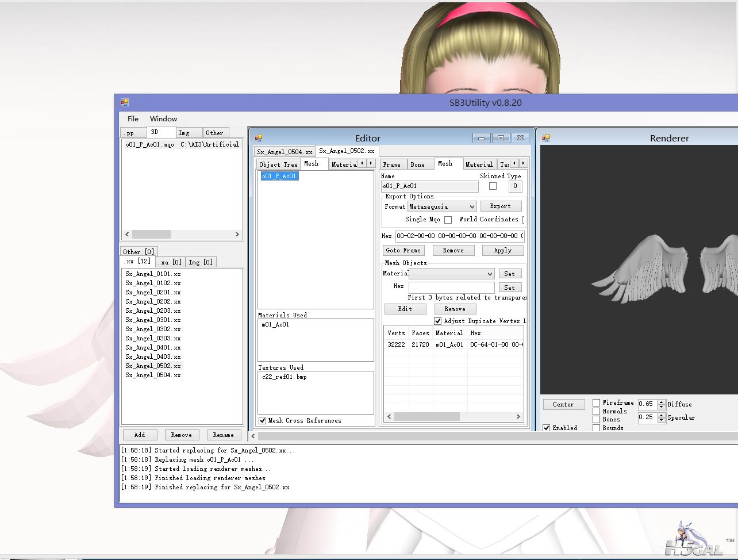The image size is (738, 560).
Task: Tick the Single Mqo checkbox
Action: [448, 220]
